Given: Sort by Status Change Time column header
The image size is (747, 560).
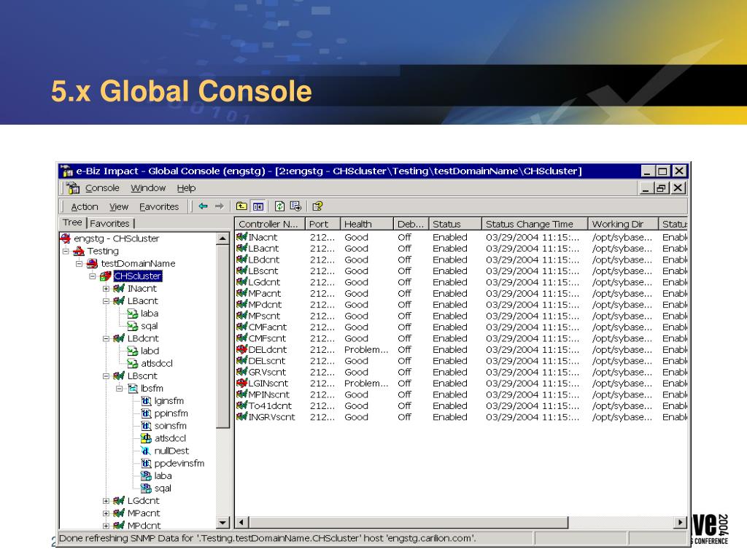Looking at the screenshot, I should [x=534, y=224].
